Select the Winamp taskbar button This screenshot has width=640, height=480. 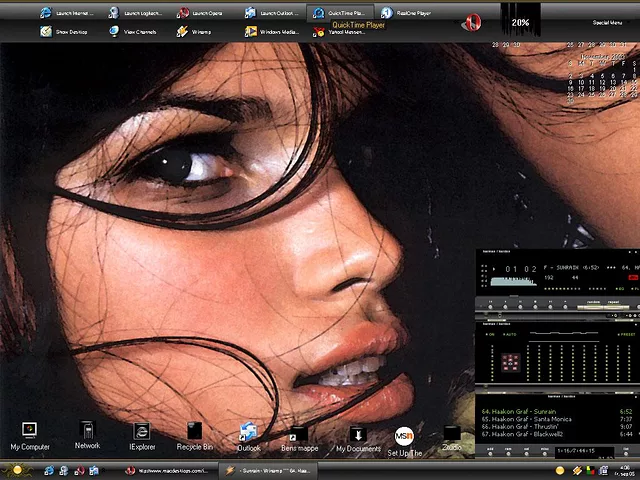point(267,469)
